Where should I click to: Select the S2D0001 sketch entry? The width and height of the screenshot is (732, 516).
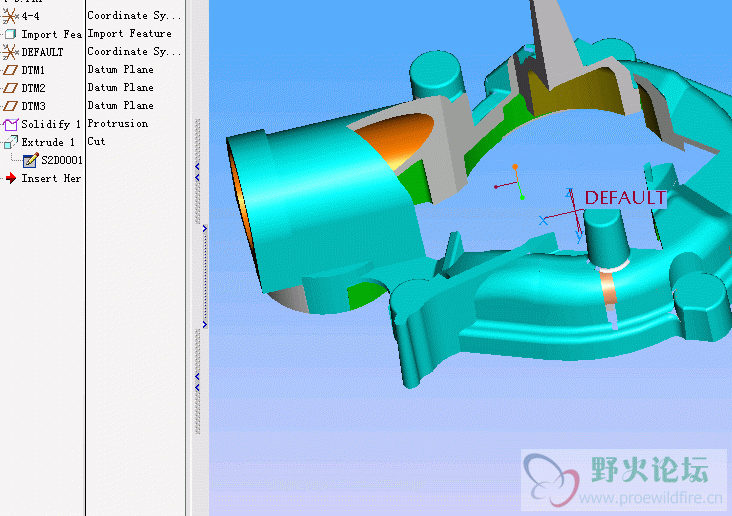point(62,161)
